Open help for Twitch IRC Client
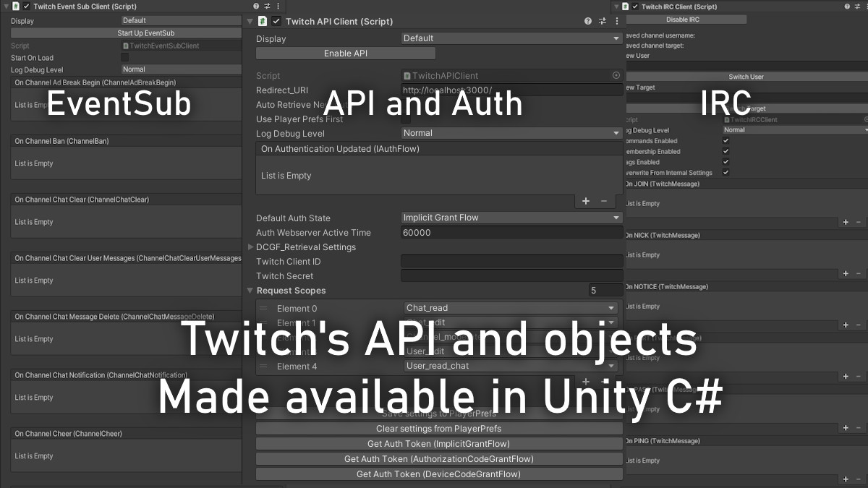Viewport: 868px width, 488px height. coord(847,7)
